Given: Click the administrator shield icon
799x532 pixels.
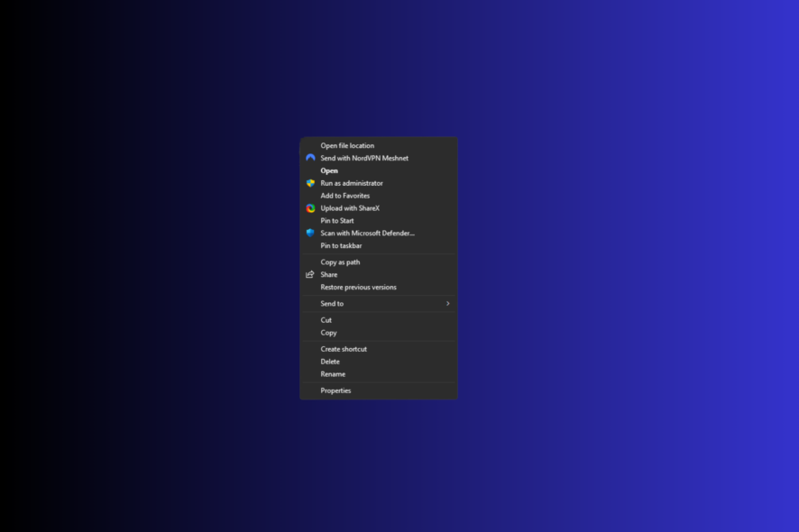Looking at the screenshot, I should (310, 183).
